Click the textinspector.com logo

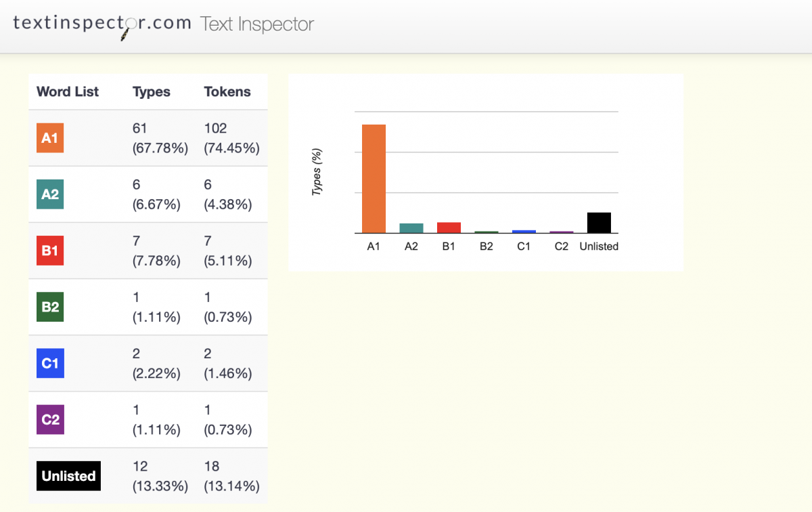(x=101, y=24)
